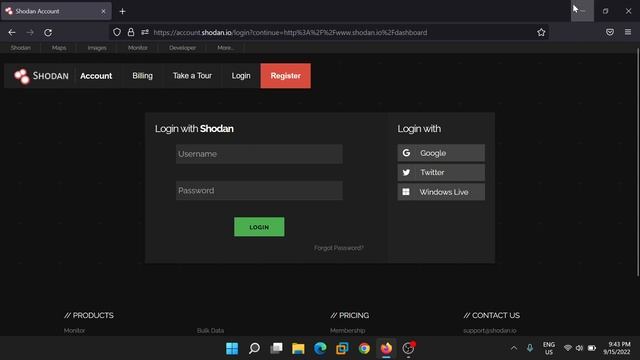Click the address bar URL

click(x=290, y=32)
